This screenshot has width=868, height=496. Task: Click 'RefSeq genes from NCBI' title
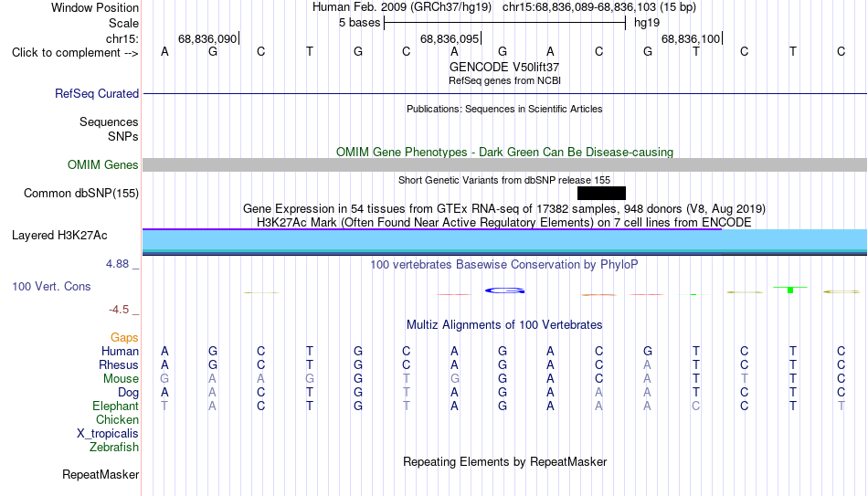click(504, 80)
